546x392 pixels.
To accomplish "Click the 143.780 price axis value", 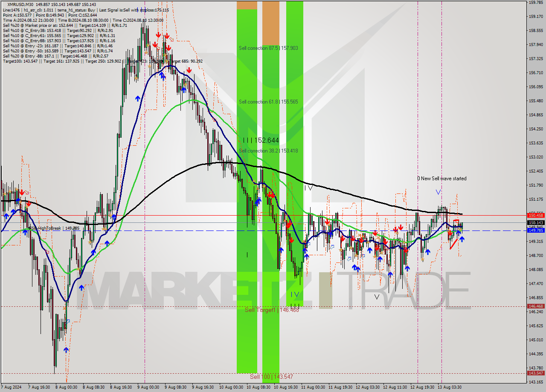I will coord(535,368).
